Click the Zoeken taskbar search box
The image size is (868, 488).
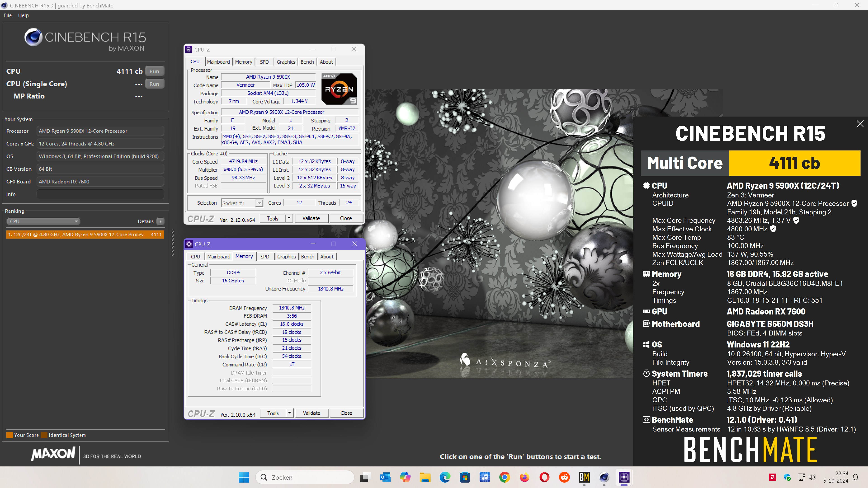305,477
